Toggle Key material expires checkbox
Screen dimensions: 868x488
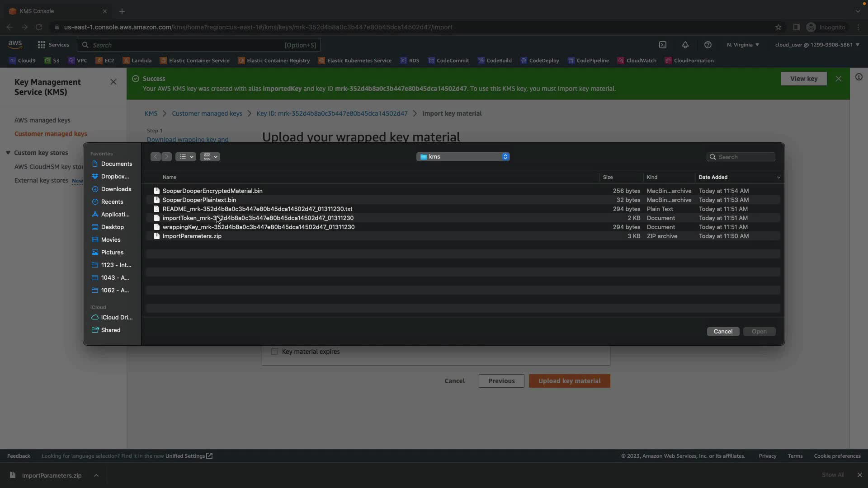pos(274,352)
